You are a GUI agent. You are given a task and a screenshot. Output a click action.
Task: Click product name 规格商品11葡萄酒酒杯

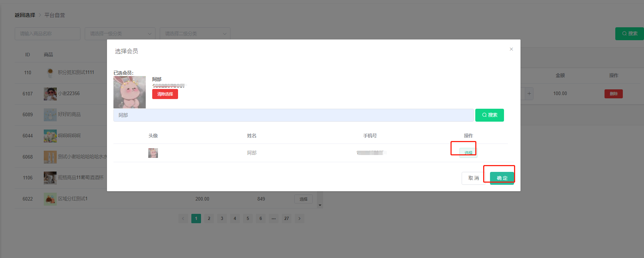81,178
